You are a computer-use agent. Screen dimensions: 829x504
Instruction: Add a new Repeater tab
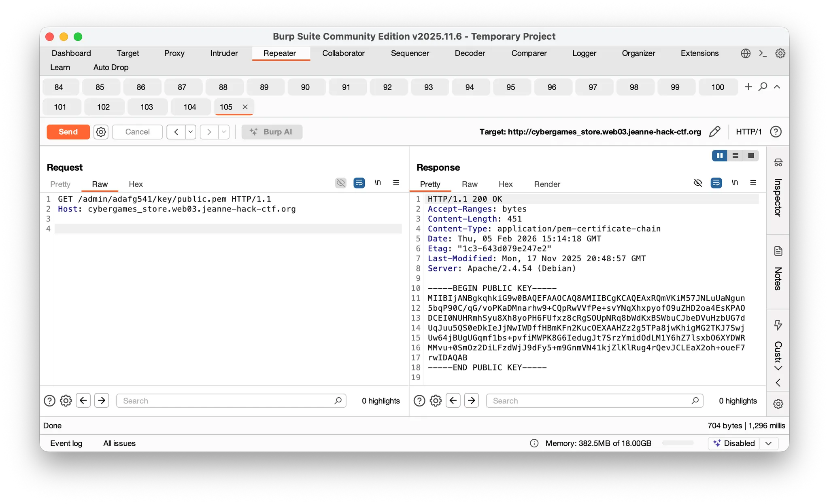pos(748,87)
